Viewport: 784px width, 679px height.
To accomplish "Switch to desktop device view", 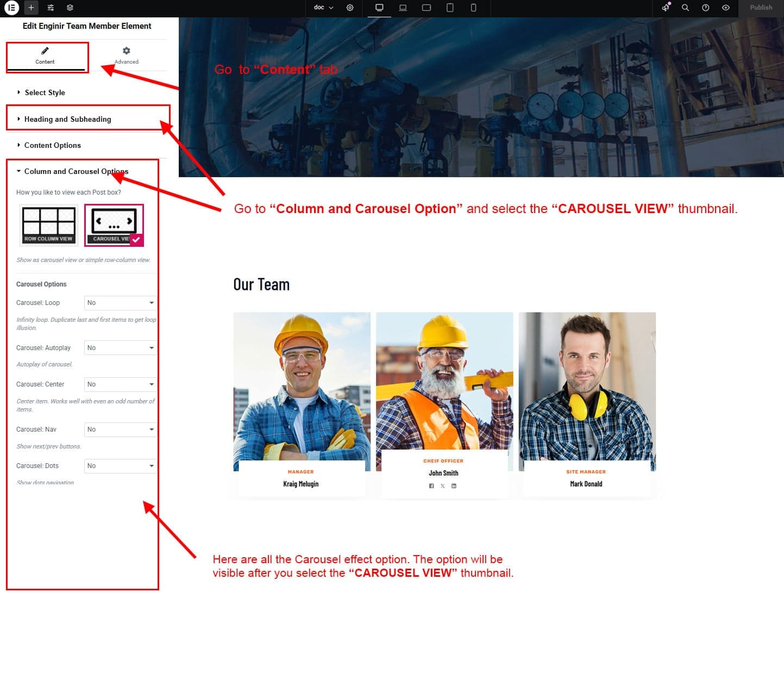I will point(379,8).
